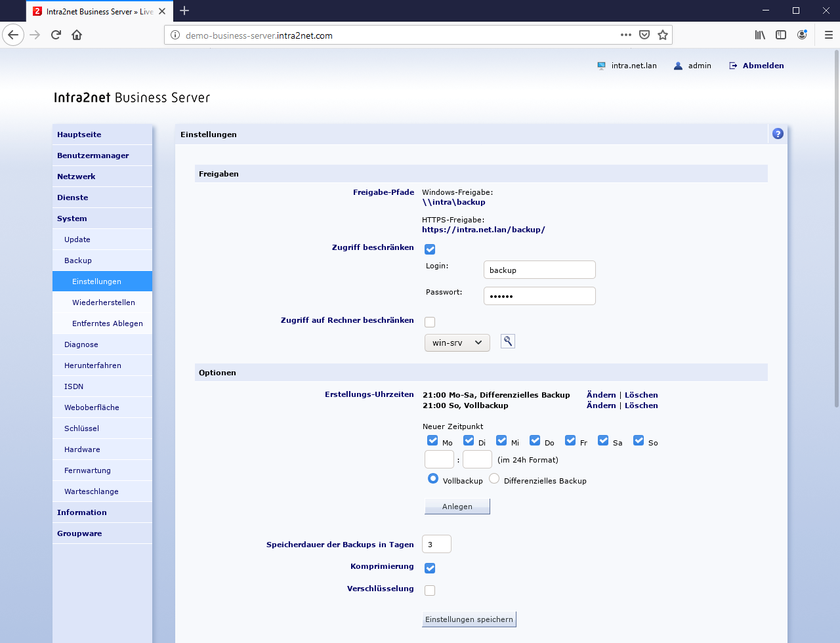
Task: Click Einstellungen speichern button
Action: (469, 619)
